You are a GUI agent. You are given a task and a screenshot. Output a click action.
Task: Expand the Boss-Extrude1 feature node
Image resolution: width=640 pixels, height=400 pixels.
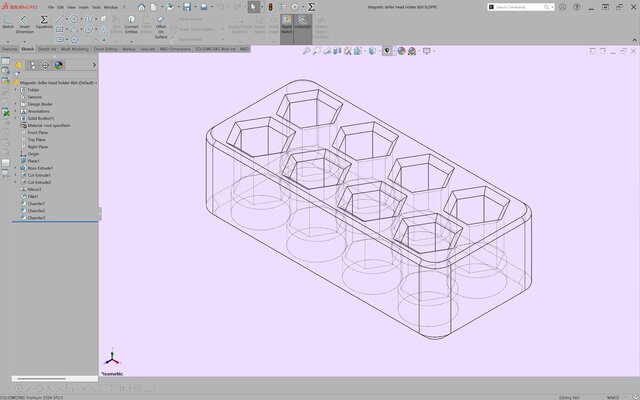pyautogui.click(x=16, y=168)
